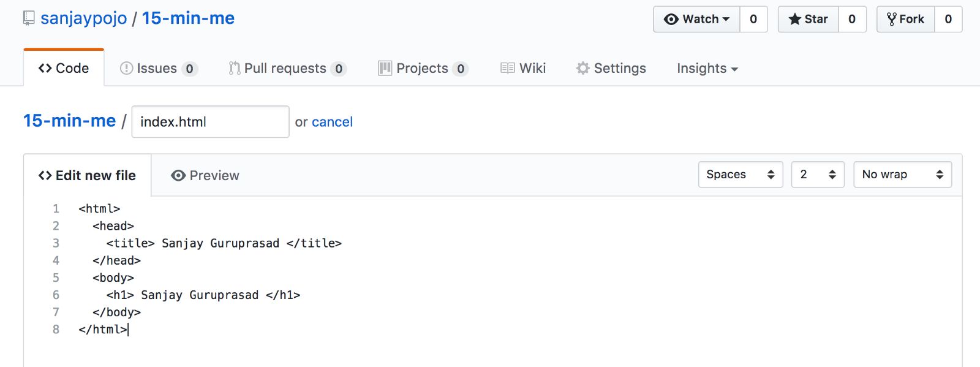Click the Issues exclamation icon
980x367 pixels.
126,68
